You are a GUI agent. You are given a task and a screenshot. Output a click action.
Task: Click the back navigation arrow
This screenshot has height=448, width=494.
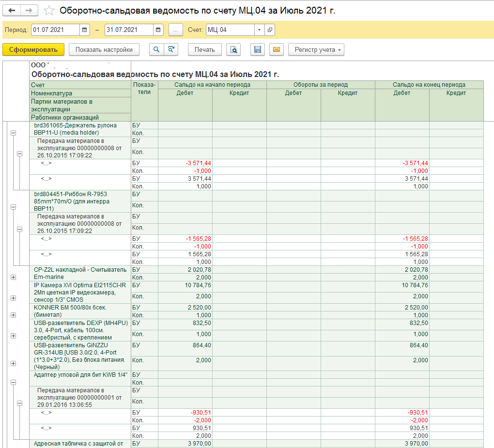pyautogui.click(x=12, y=11)
